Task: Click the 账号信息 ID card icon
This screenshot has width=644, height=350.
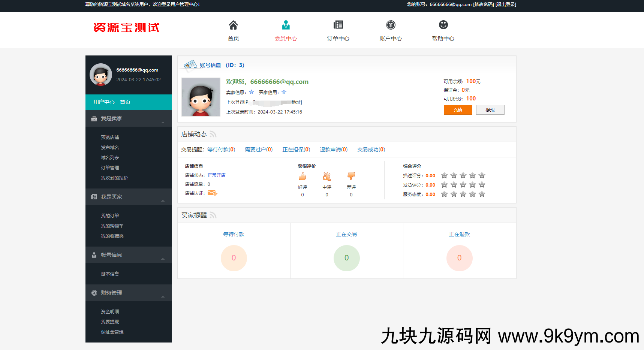Action: point(190,65)
